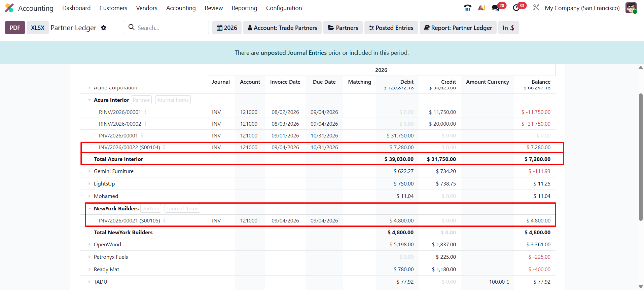The width and height of the screenshot is (644, 290).
Task: Open options dots for INV/2026/00021 (S00105)
Action: coord(164,220)
